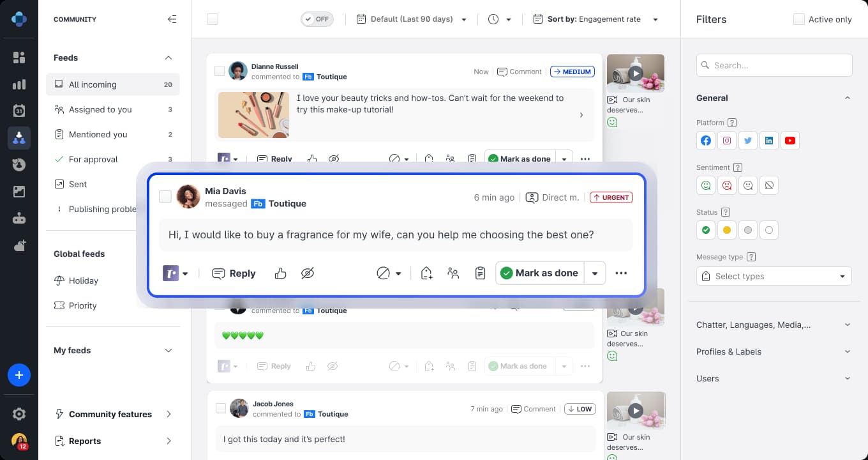Screen dimensions: 868x460
Task: Toggle the OFF switch in top toolbar
Action: click(x=317, y=19)
